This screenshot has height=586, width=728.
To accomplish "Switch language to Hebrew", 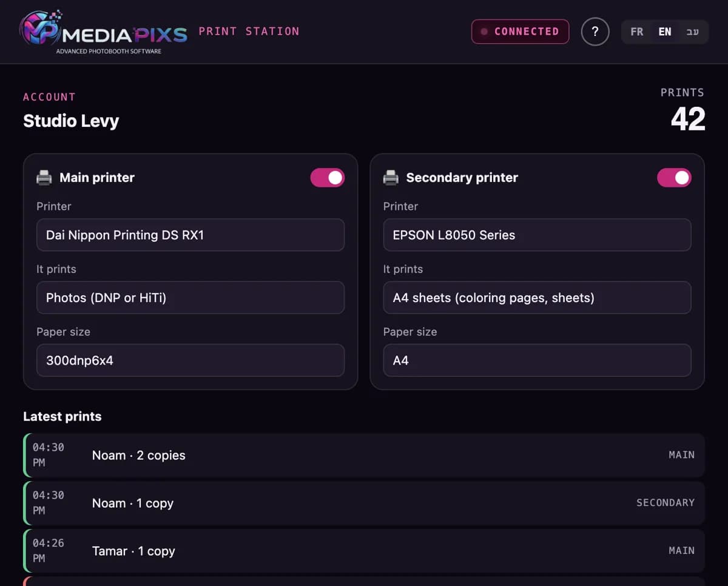I will (x=692, y=32).
